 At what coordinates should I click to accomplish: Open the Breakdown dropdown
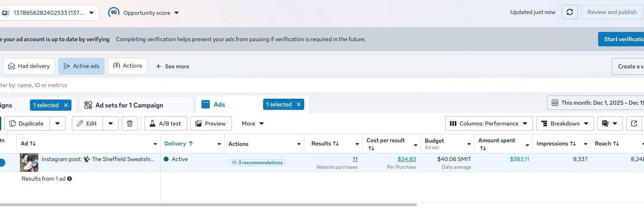[565, 123]
